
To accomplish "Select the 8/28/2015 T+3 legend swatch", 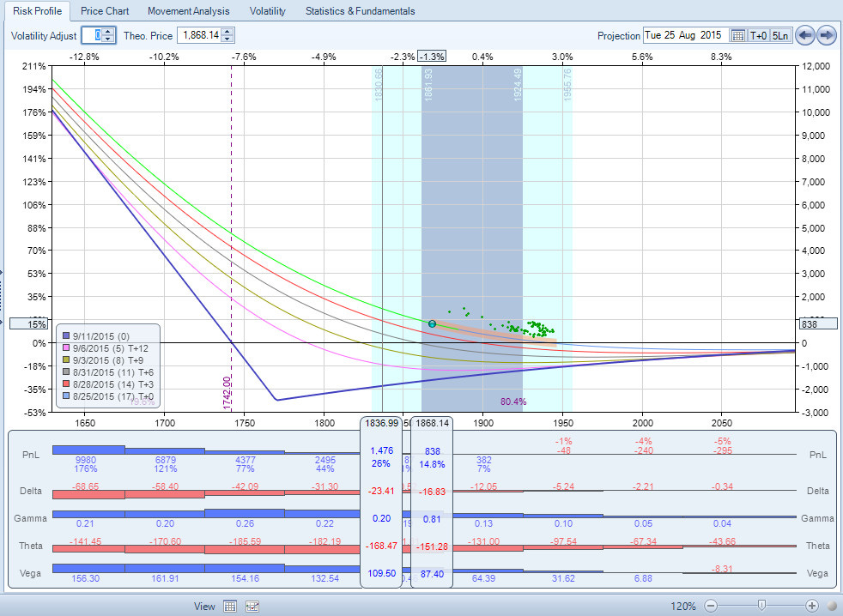I will [66, 384].
